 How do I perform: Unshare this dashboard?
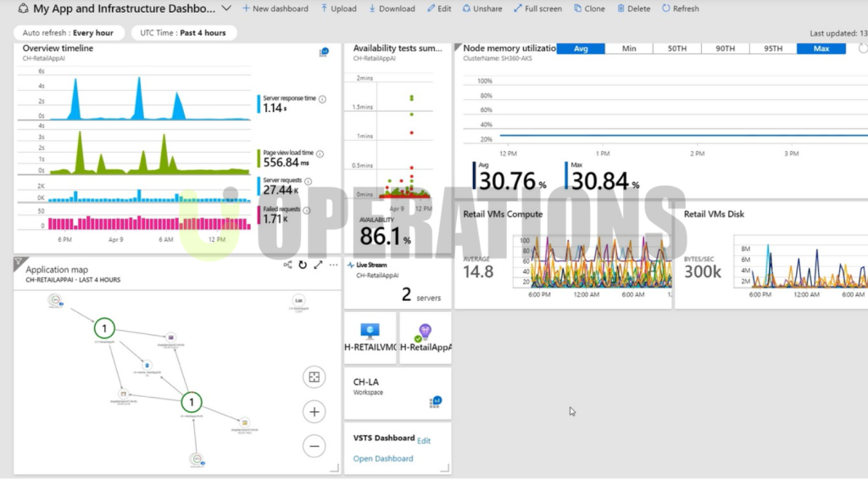click(482, 8)
